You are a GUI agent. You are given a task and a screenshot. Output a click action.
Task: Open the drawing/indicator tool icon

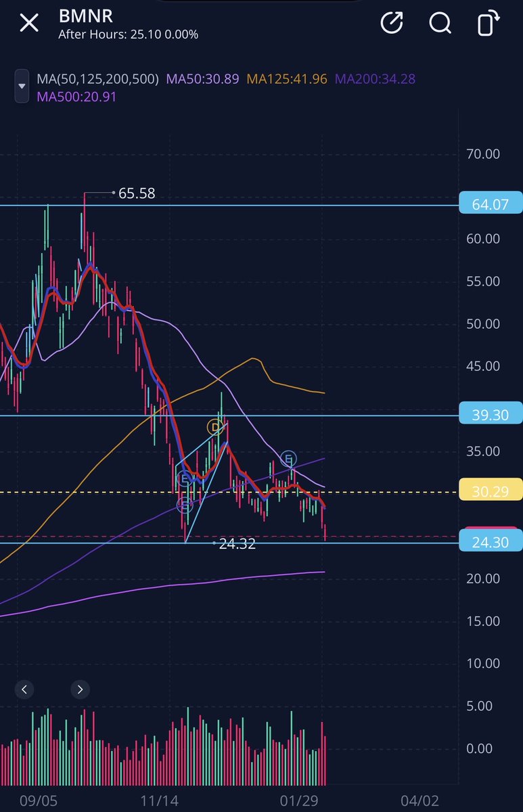392,24
